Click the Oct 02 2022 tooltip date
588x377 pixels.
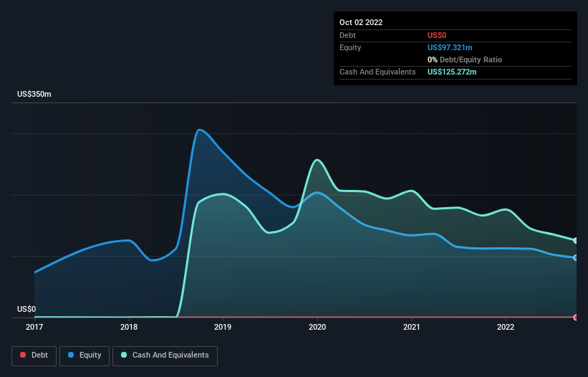pos(361,22)
